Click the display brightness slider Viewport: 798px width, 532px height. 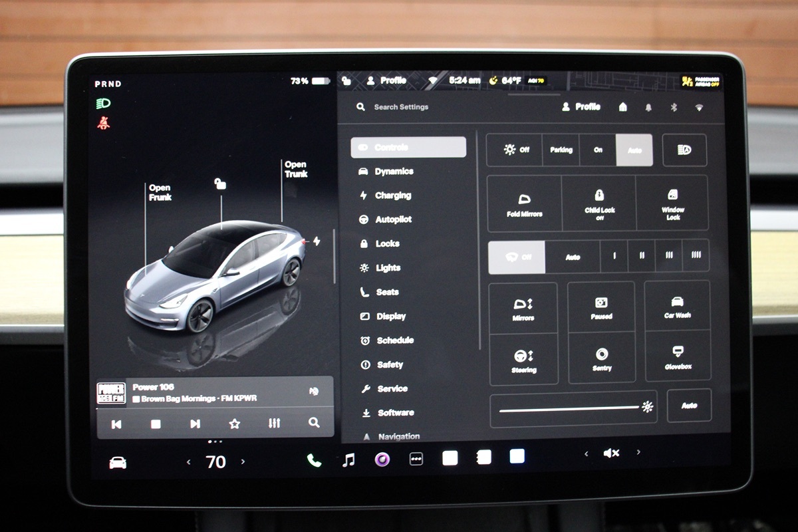pyautogui.click(x=569, y=408)
